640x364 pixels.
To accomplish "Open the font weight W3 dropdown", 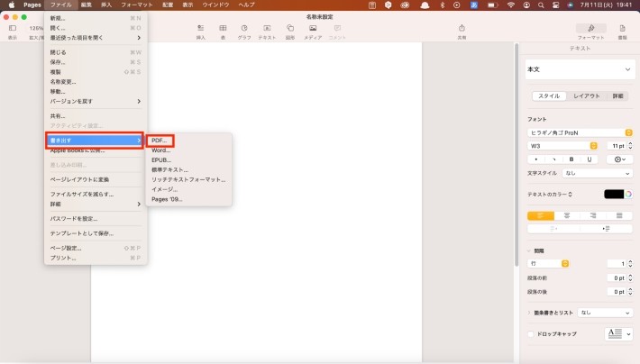I will pyautogui.click(x=562, y=146).
